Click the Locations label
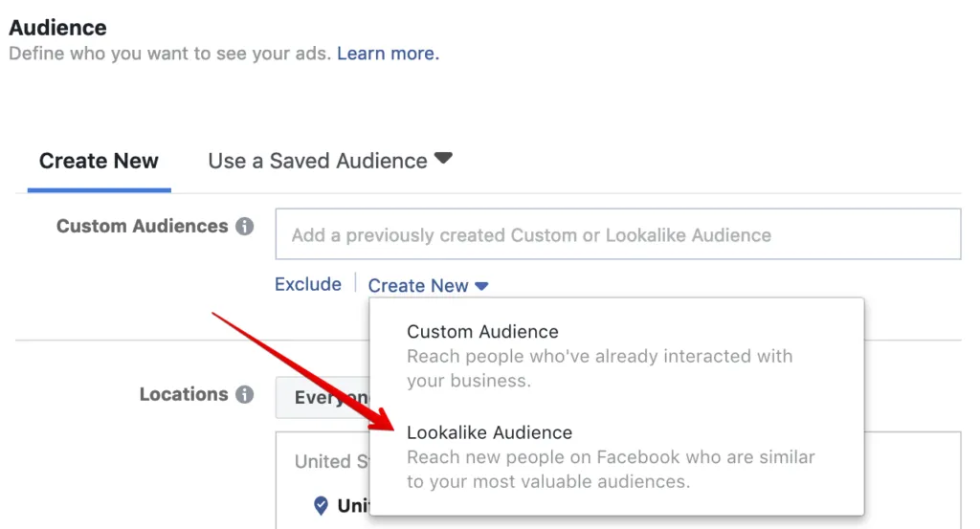The height and width of the screenshot is (529, 980). coord(184,394)
